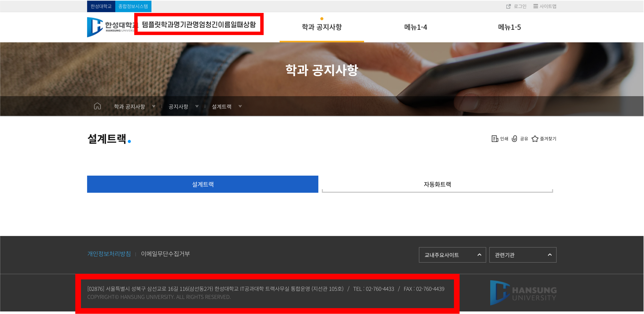
Task: Switch to the 자동화트랙 tab
Action: tap(437, 184)
